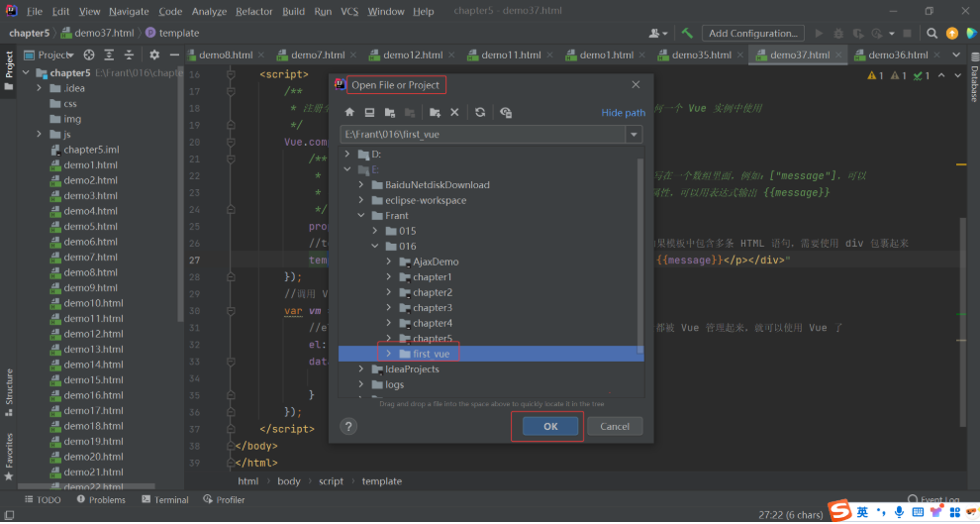This screenshot has width=980, height=524.
Task: Select the AjaxDemo folder
Action: pyautogui.click(x=436, y=262)
